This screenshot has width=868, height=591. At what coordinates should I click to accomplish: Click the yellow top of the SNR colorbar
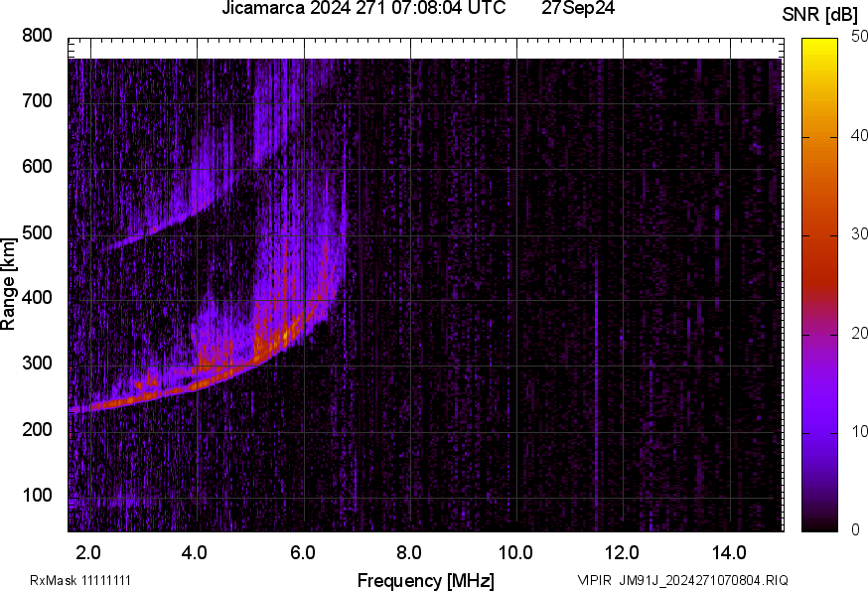click(x=820, y=45)
